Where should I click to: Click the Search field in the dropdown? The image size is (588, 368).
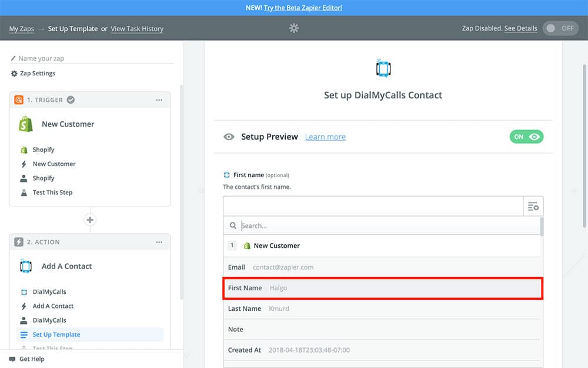[x=388, y=226]
